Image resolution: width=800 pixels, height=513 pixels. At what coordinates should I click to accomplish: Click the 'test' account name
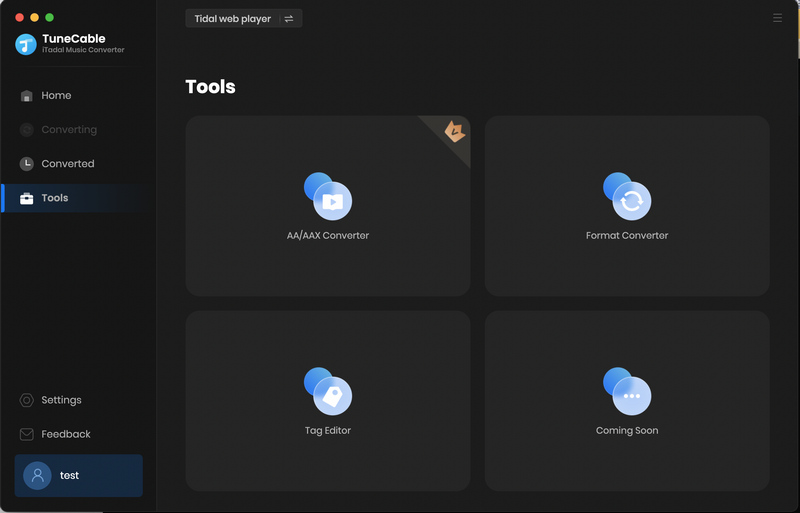[69, 476]
